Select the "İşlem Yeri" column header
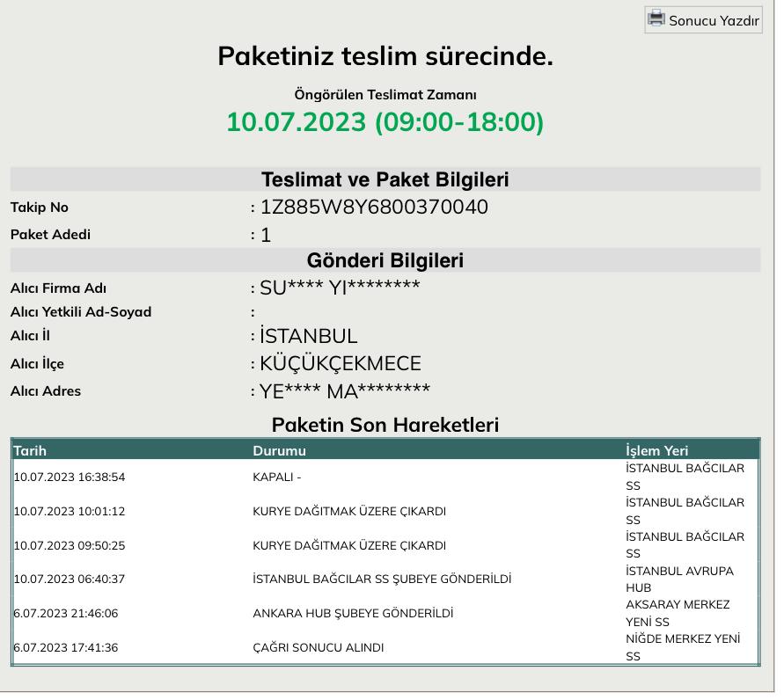 click(x=656, y=450)
